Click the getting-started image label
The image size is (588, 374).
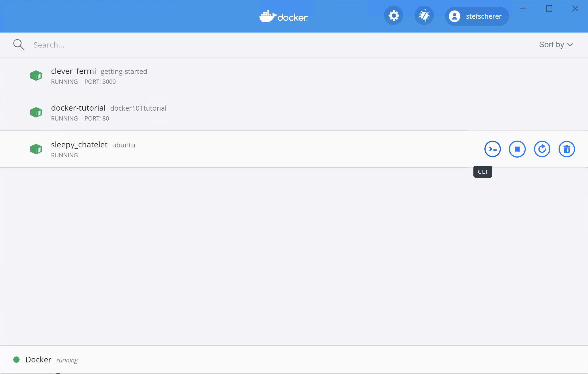pyautogui.click(x=124, y=71)
